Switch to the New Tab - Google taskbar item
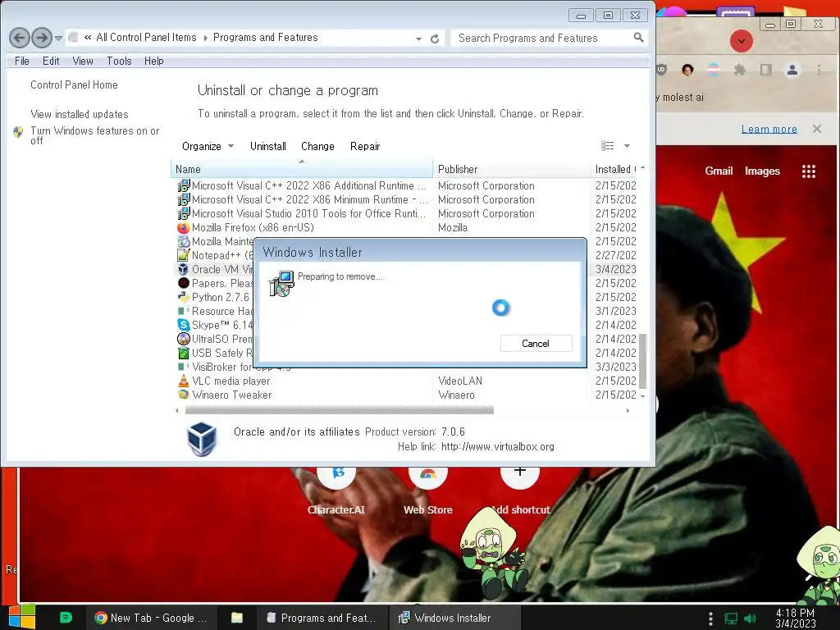Viewport: 840px width, 630px height. coord(151,618)
